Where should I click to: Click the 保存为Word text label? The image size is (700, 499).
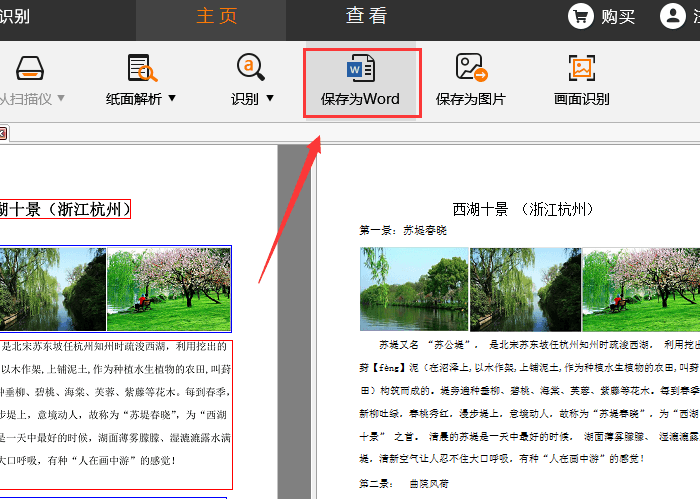coord(360,99)
